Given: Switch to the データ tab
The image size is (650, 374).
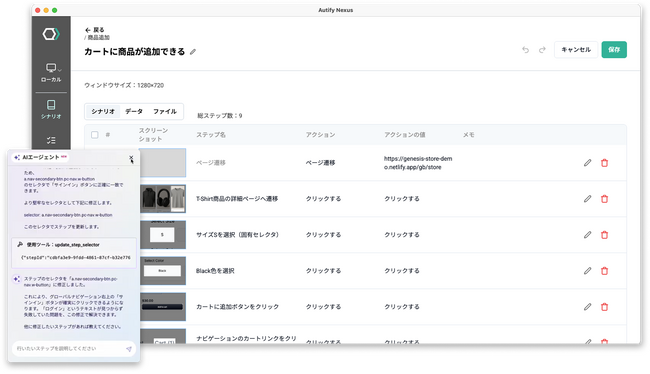Looking at the screenshot, I should point(134,112).
